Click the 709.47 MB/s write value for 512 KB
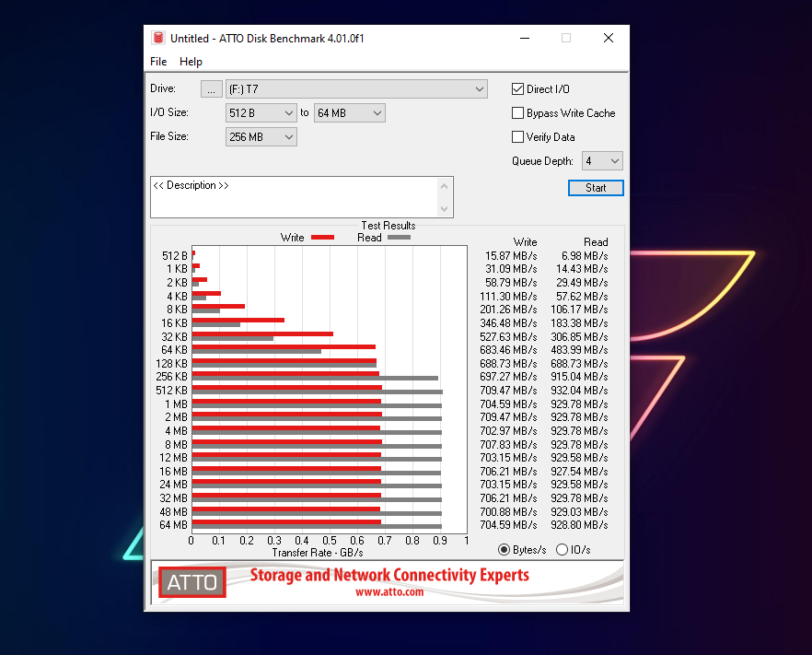The image size is (812, 655). point(508,391)
